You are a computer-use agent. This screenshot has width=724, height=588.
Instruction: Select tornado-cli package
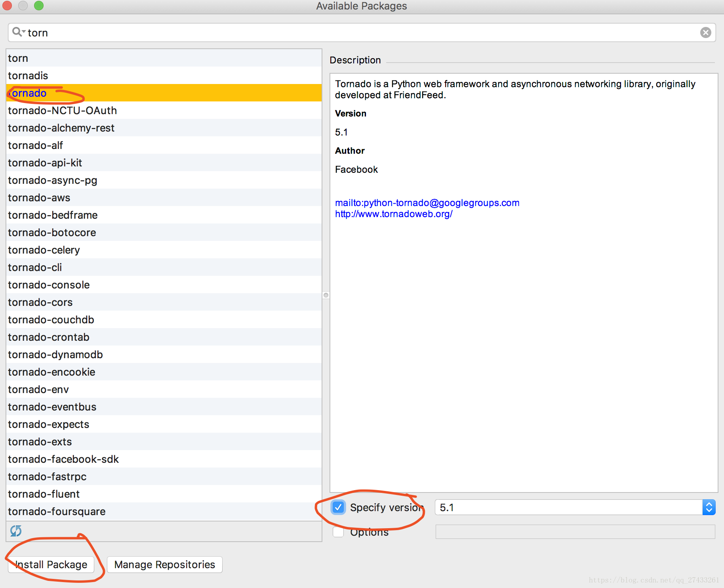164,267
